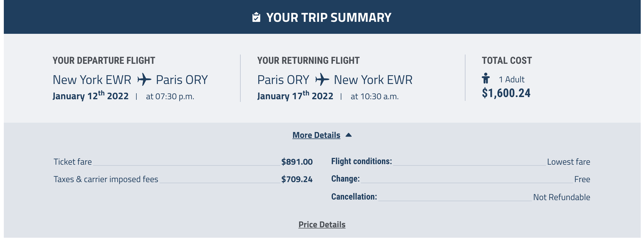The height and width of the screenshot is (241, 644).
Task: Click the Your Trip Summary heading
Action: pos(329,18)
